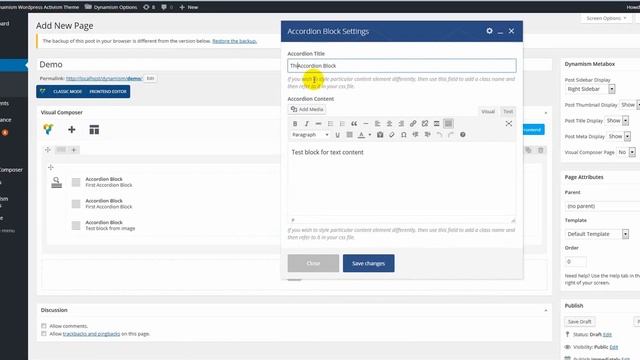Switch to Frontend Editor
Viewport: 640px width, 360px height.
(108, 91)
